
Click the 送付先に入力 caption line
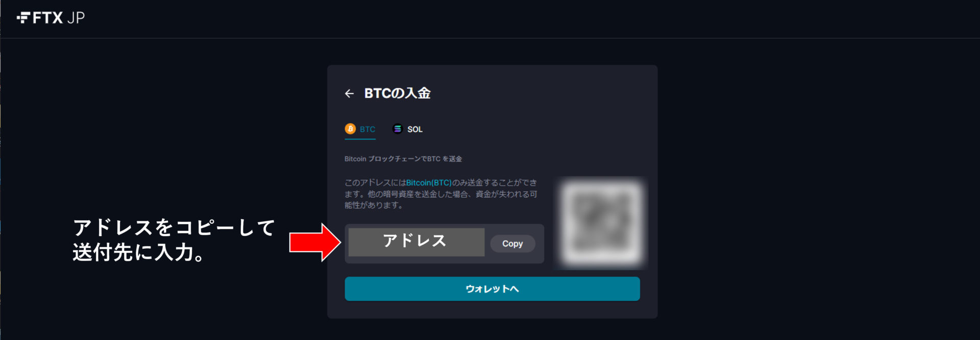138,252
